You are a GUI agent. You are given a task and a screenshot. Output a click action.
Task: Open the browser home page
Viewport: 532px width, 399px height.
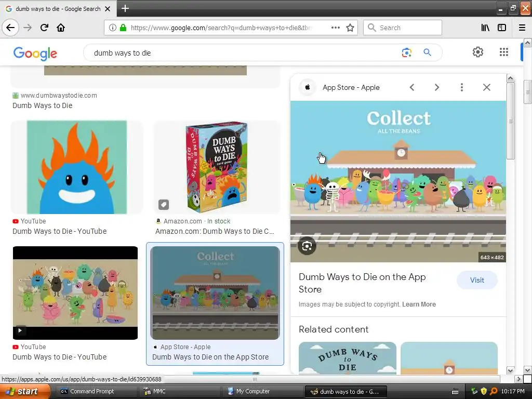pyautogui.click(x=61, y=28)
